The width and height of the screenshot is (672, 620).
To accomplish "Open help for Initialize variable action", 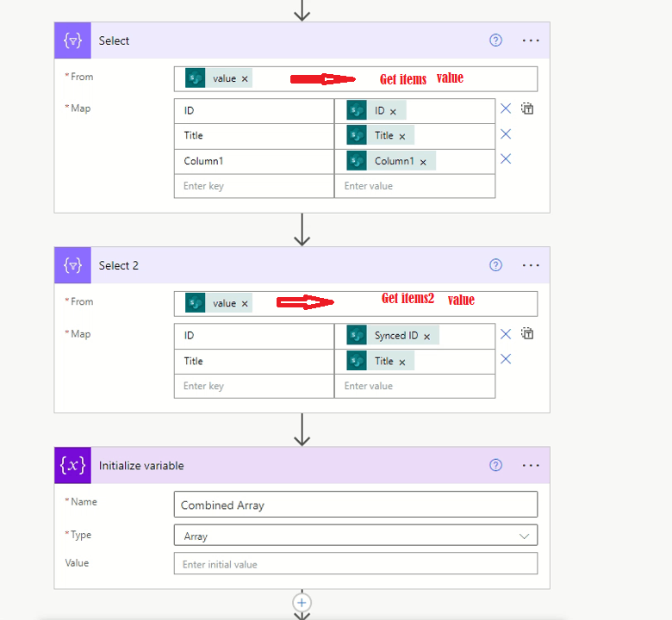I will pos(495,465).
